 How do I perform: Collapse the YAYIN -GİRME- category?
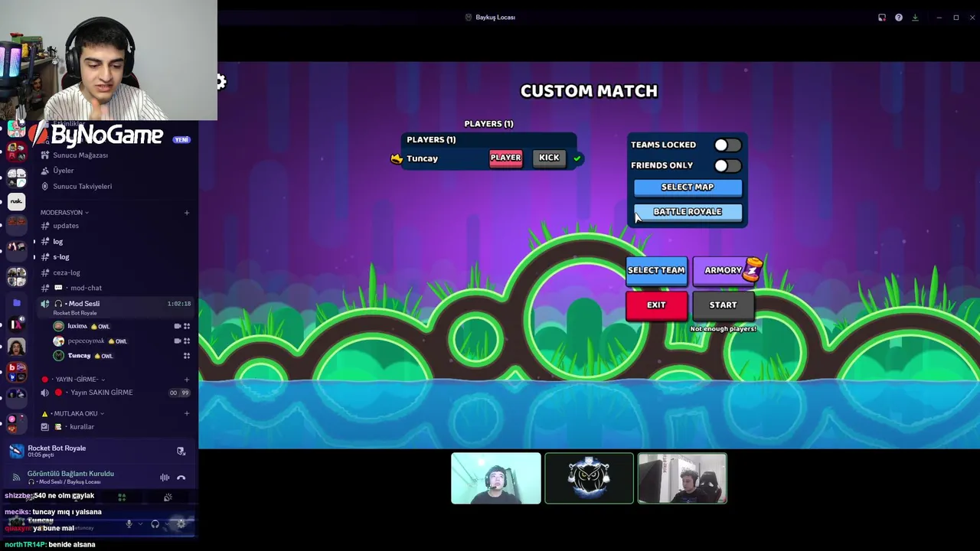73,380
